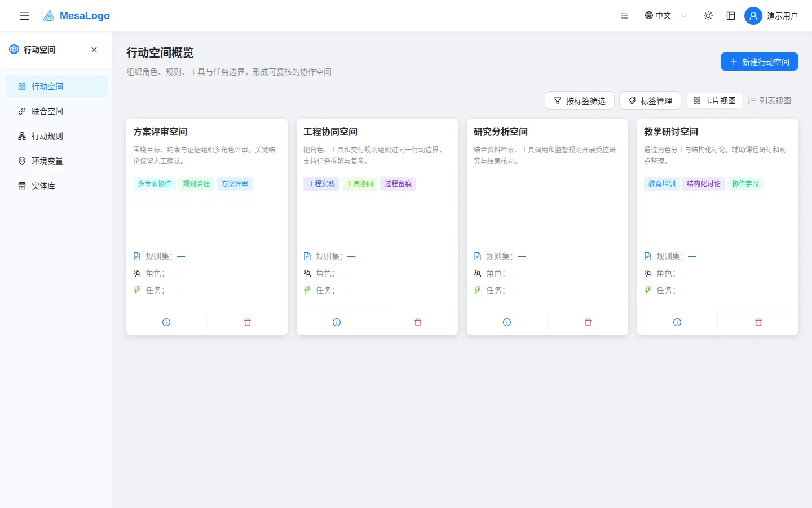
Task: Click 角色 people icon in 工程协同空间
Action: tap(307, 273)
